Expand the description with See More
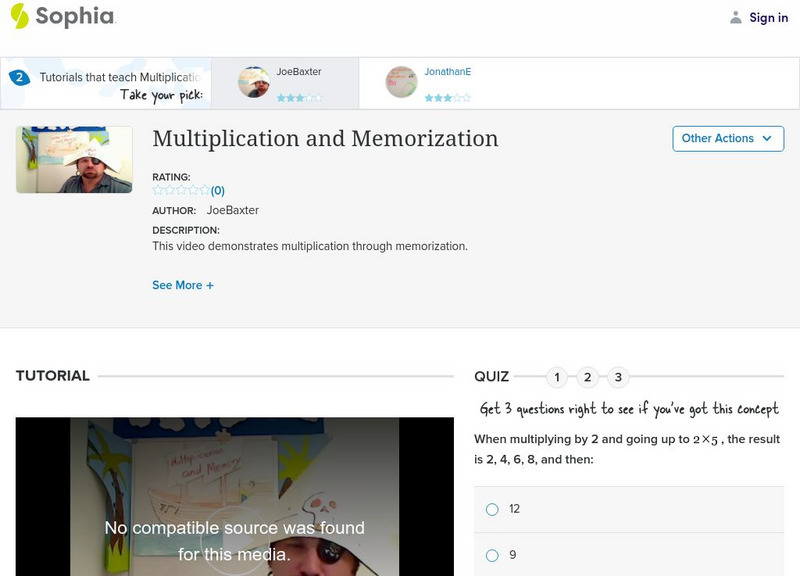800x576 pixels. click(x=183, y=284)
